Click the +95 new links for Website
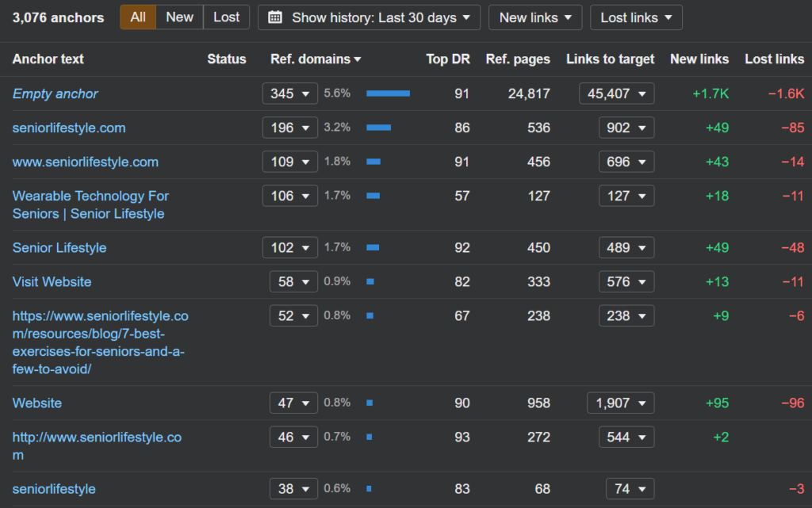 click(717, 403)
